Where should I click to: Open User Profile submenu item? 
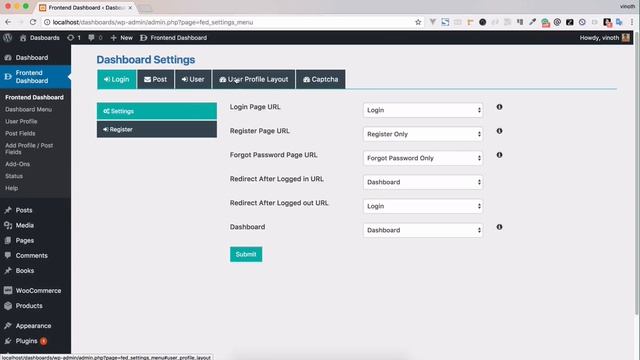coord(21,121)
